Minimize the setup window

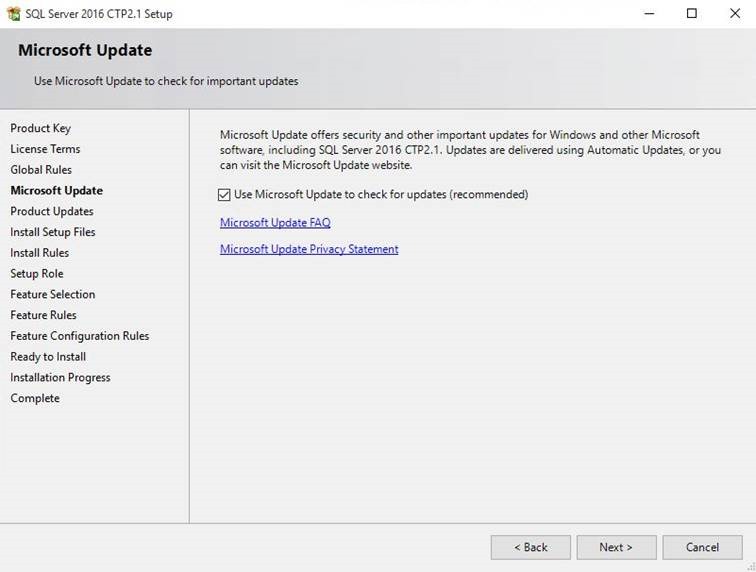[649, 14]
